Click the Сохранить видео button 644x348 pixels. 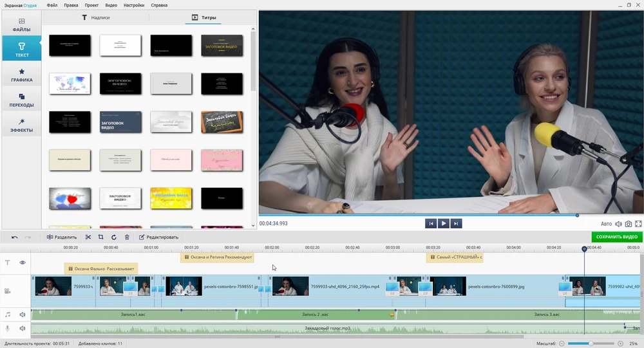[x=616, y=237]
